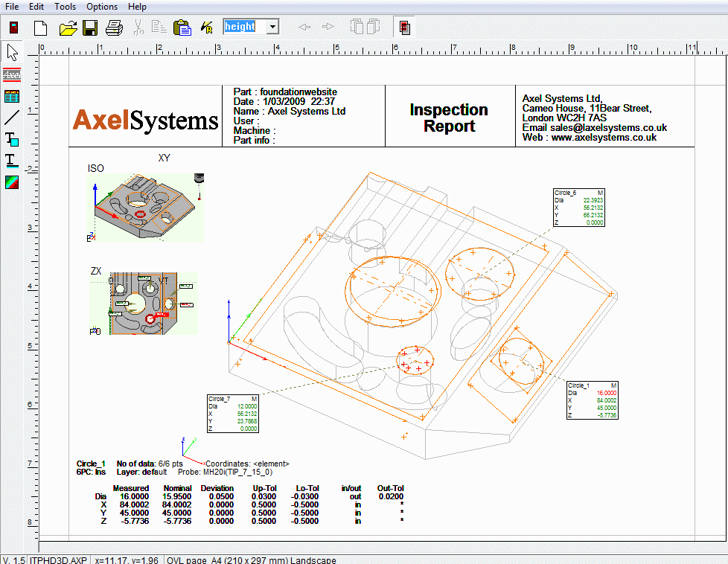Expand the height dropdown arrow
Viewport: 728px width, 564px height.
pyautogui.click(x=272, y=28)
